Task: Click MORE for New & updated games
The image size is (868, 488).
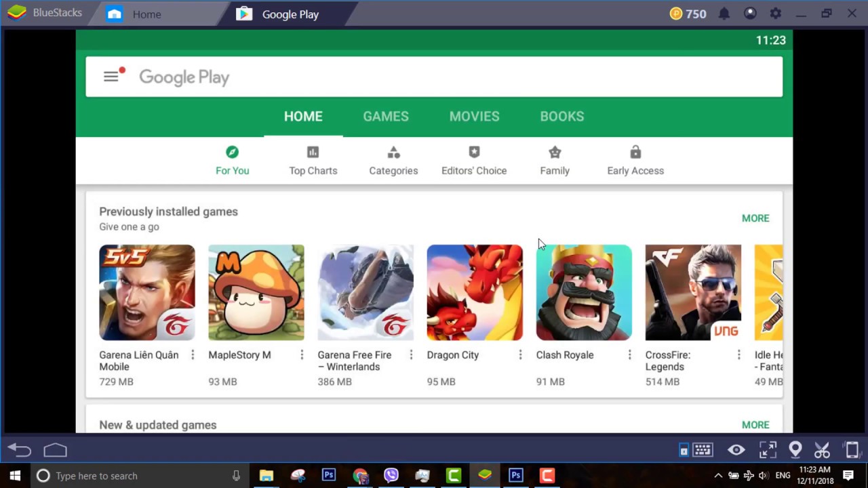Action: (755, 425)
